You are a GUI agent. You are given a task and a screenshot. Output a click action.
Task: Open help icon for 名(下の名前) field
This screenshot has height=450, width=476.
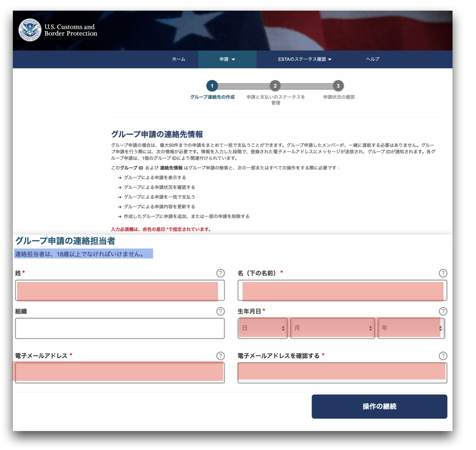(443, 273)
